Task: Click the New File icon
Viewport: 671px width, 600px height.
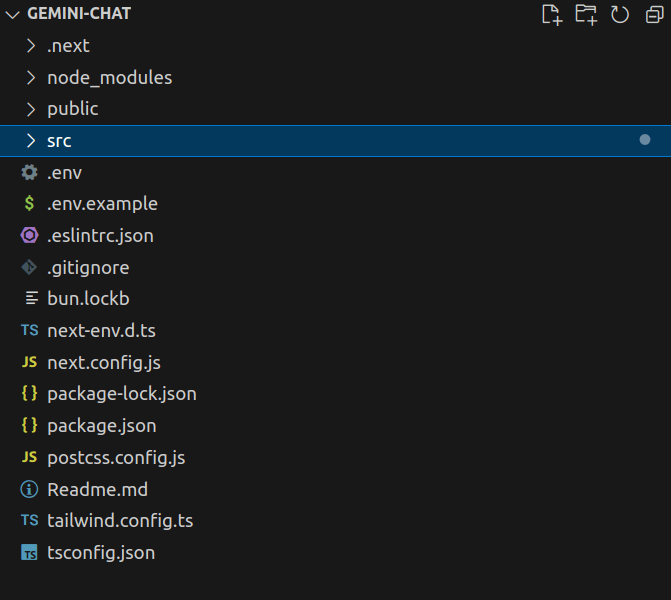Action: (552, 15)
